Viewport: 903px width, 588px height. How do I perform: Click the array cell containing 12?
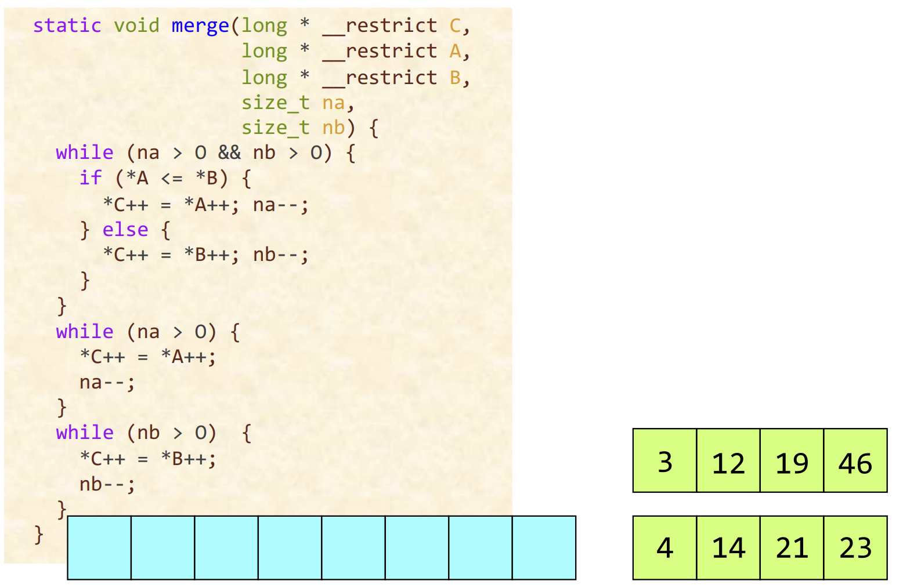coord(728,460)
